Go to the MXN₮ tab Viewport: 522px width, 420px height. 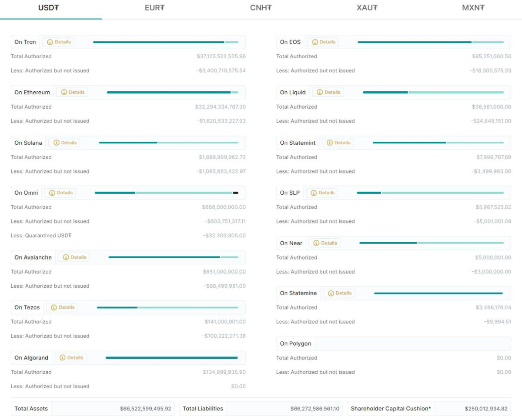tap(473, 8)
